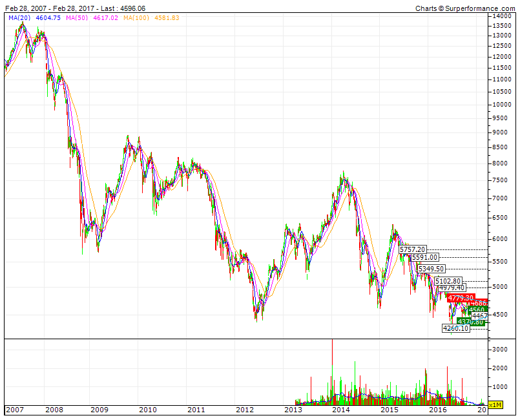Viewport: 520px width, 420px height.
Task: Click the green 4560 price tag
Action: coord(477,310)
